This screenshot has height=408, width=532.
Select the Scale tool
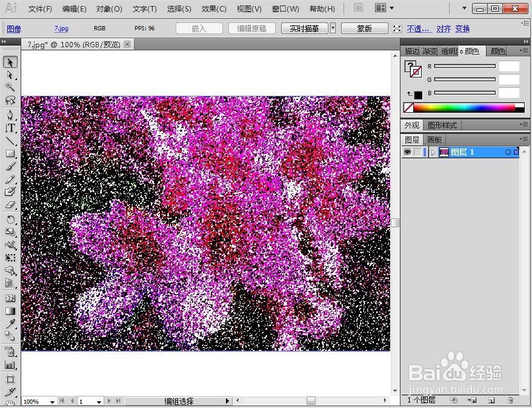10,232
